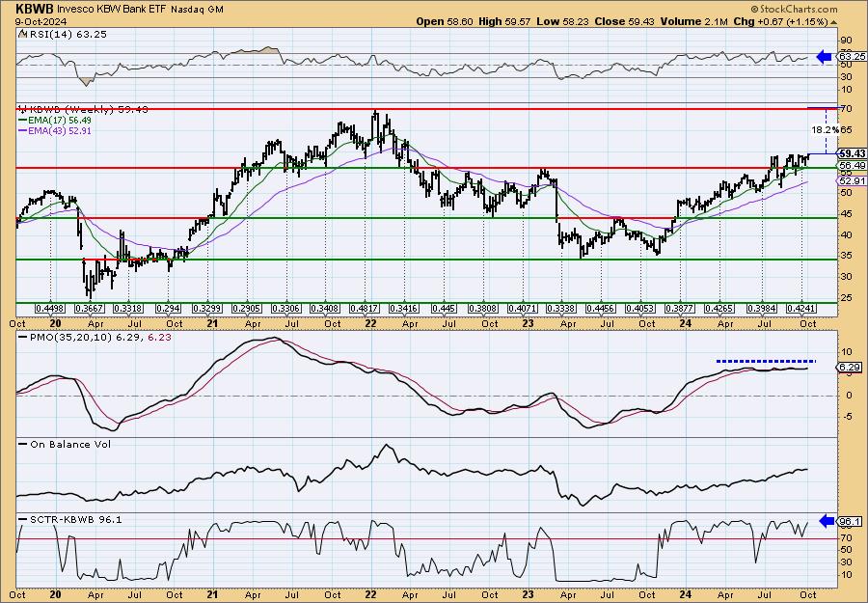The width and height of the screenshot is (868, 603).
Task: Click the 0.3408 value in the price panel
Action: pyautogui.click(x=326, y=309)
